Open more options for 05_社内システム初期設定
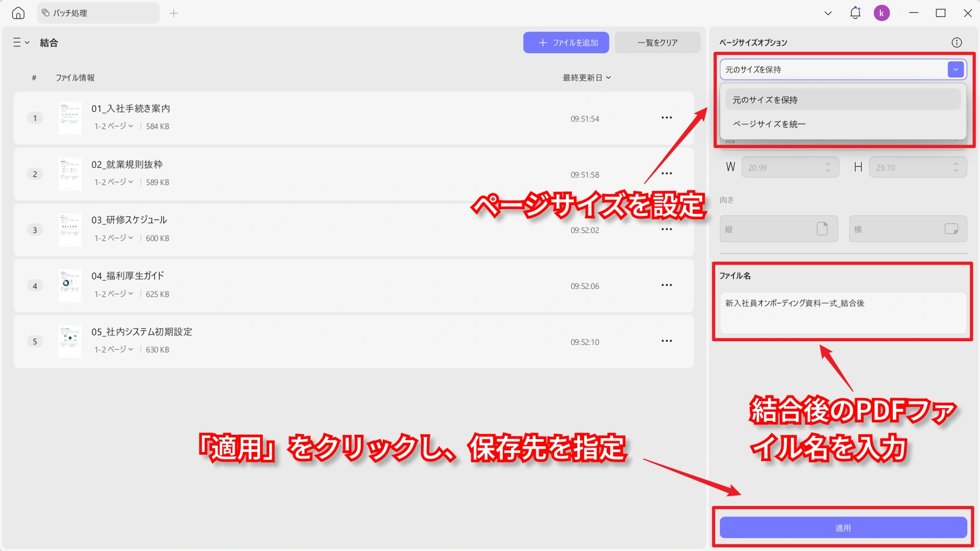Screen dimensions: 980x551 (x=667, y=341)
